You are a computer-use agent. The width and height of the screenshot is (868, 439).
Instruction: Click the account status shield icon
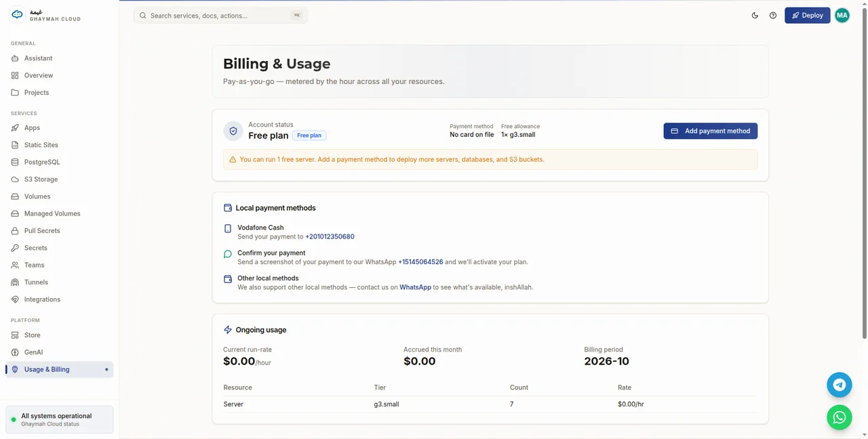pyautogui.click(x=233, y=131)
